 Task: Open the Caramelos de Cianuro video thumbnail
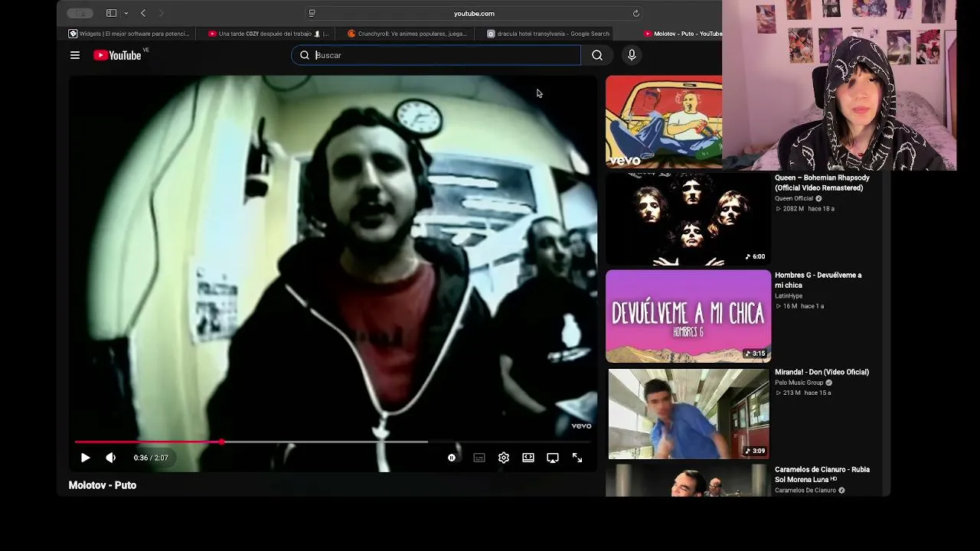pyautogui.click(x=688, y=481)
